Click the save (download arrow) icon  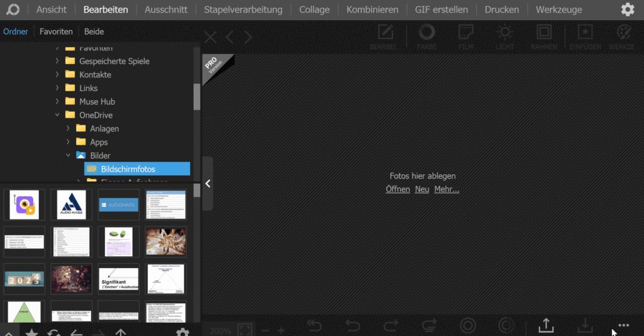coord(585,325)
